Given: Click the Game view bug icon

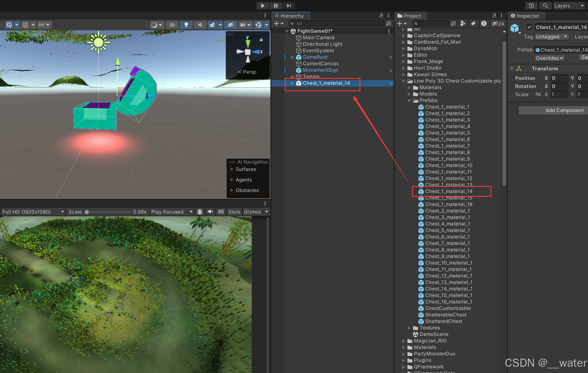Looking at the screenshot, I should pos(200,212).
